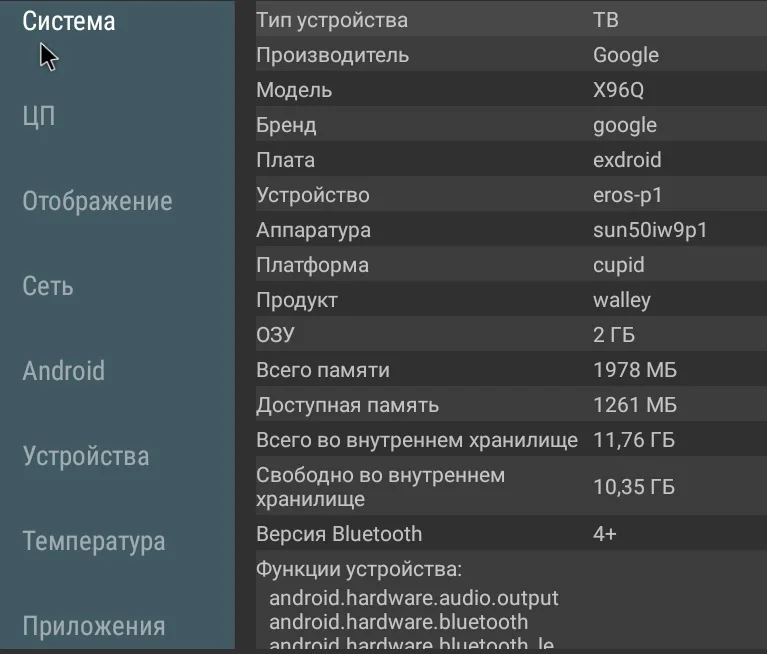Image resolution: width=767 pixels, height=654 pixels.
Task: Select the Система sidebar section
Action: coord(69,21)
